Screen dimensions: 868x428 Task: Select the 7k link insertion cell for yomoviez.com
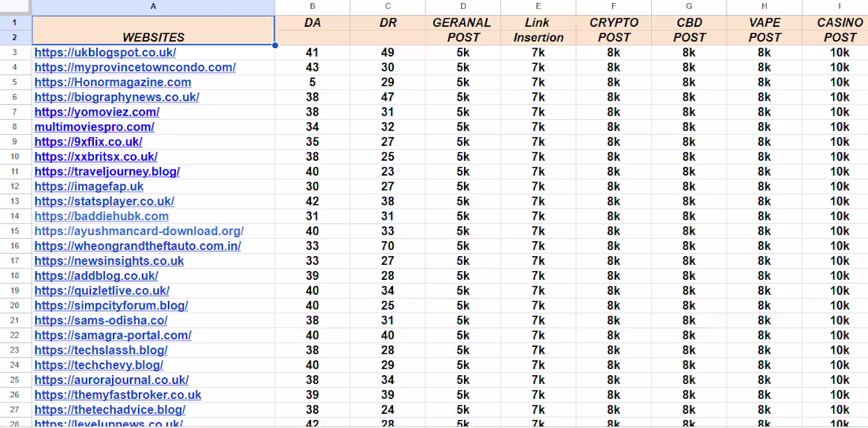click(538, 112)
